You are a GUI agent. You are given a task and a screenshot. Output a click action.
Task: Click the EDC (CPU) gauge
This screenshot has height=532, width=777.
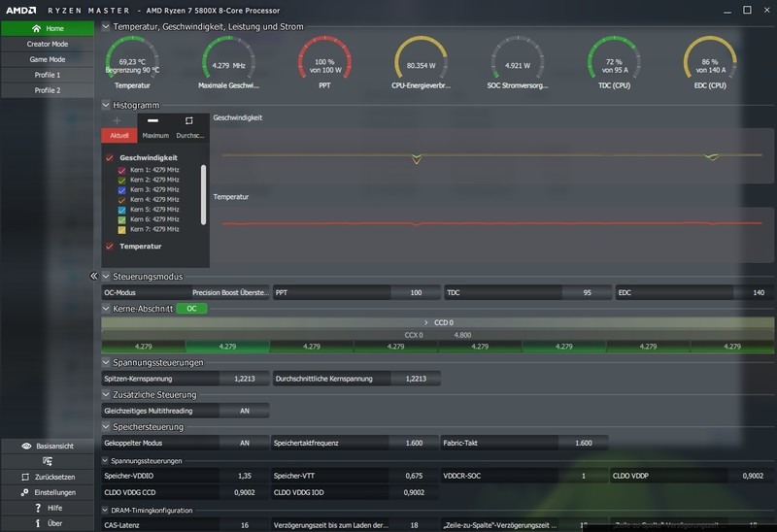(710, 58)
